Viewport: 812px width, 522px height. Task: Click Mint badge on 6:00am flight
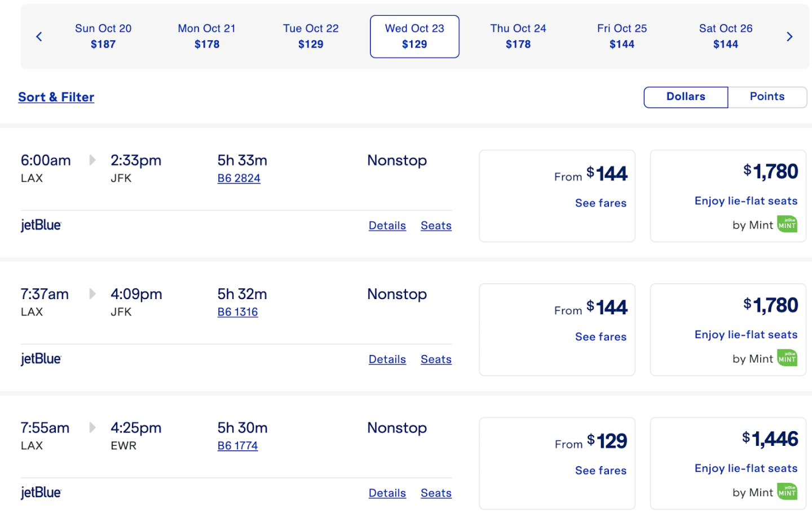(x=787, y=224)
